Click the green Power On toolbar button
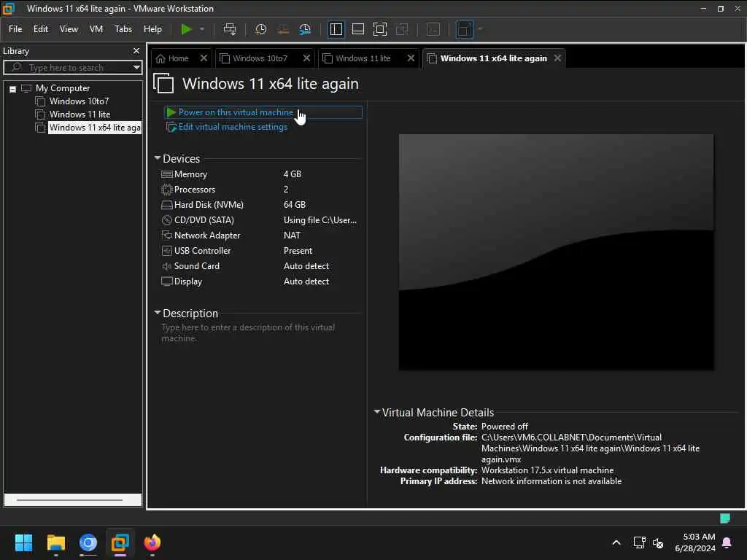This screenshot has width=747, height=560. [x=186, y=29]
